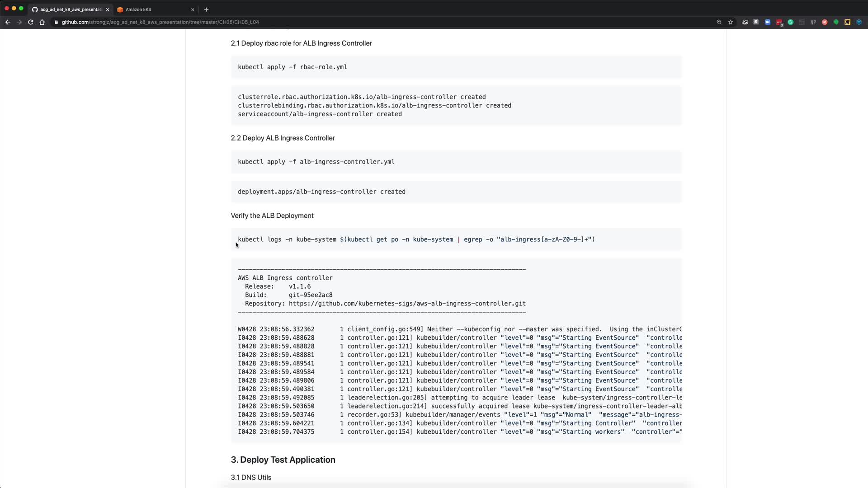Bookmark this page with star icon
The width and height of the screenshot is (868, 488).
pos(731,22)
